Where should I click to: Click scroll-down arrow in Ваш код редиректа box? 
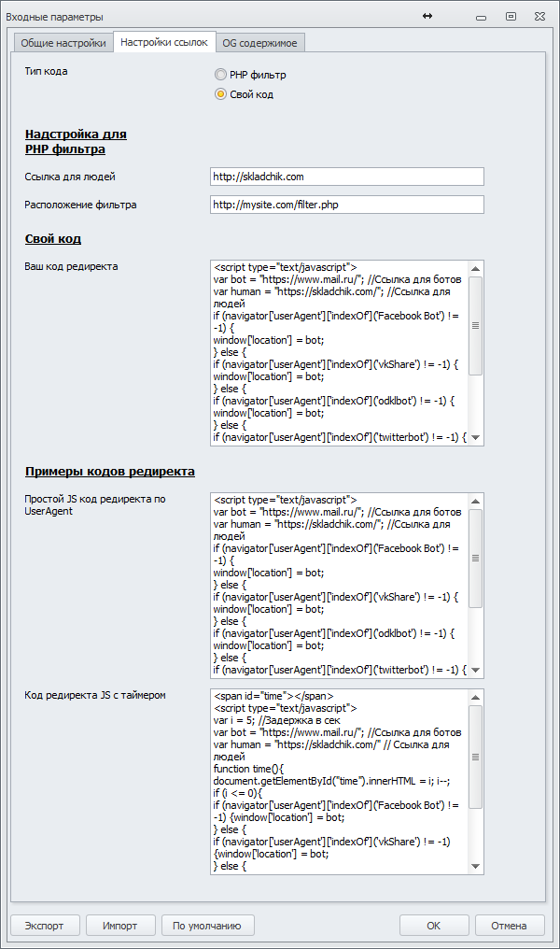475,437
